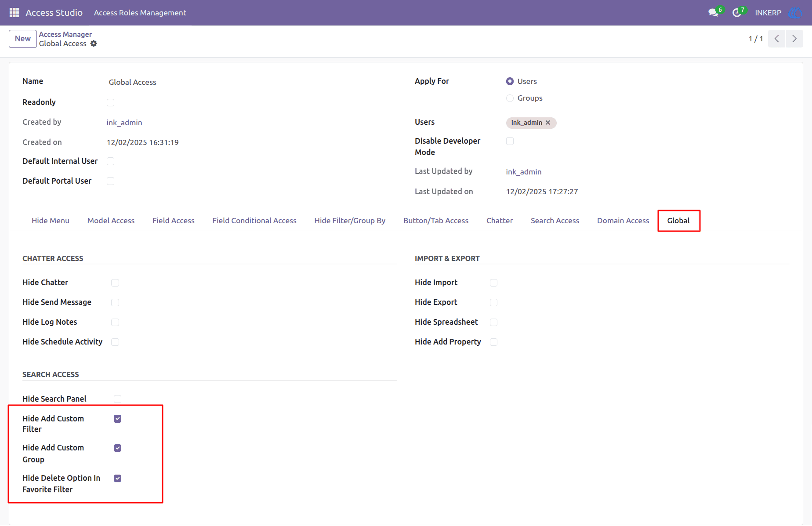Open Access Roles Management menu

coord(140,13)
